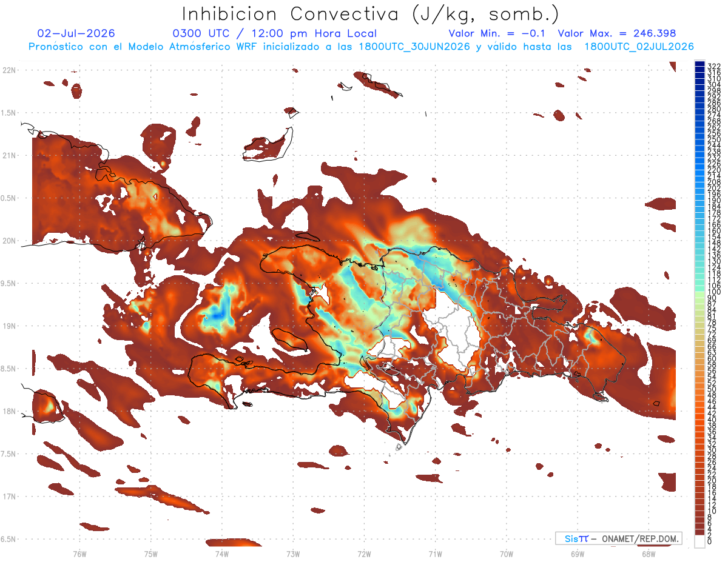Click the legend value '322'
The image size is (728, 562).
pos(714,65)
